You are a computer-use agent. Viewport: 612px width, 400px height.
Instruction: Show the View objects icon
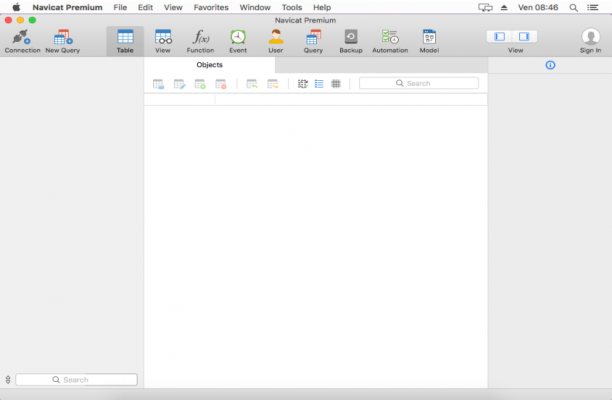[x=163, y=41]
